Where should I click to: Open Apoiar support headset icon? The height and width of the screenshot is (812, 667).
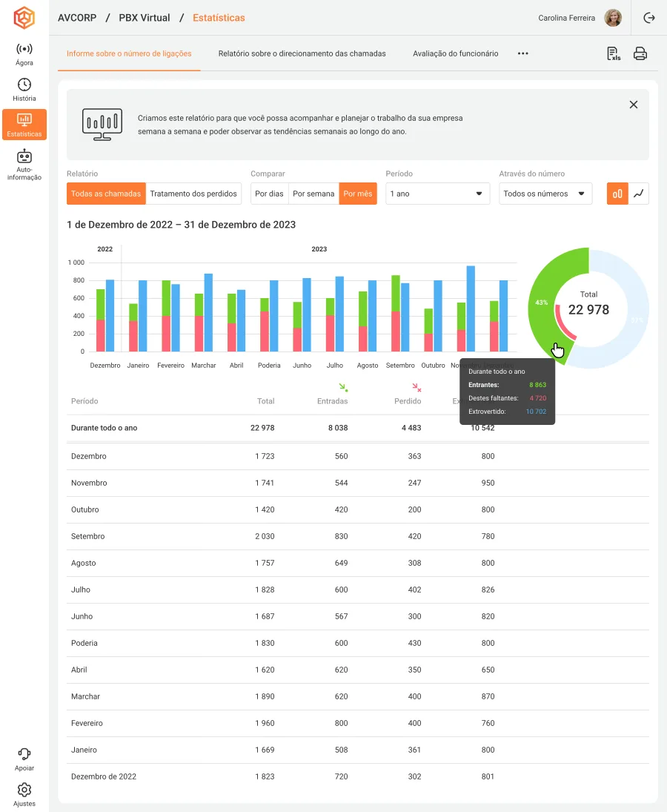pyautogui.click(x=24, y=754)
